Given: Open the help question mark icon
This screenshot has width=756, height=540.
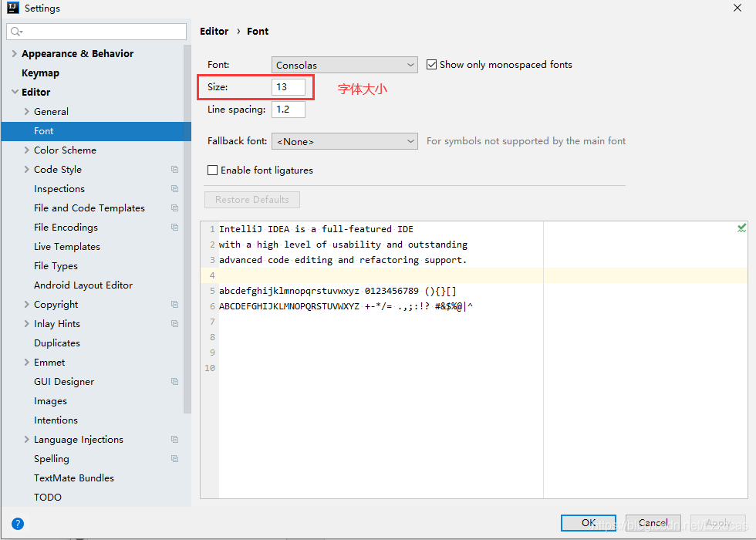Looking at the screenshot, I should (17, 524).
